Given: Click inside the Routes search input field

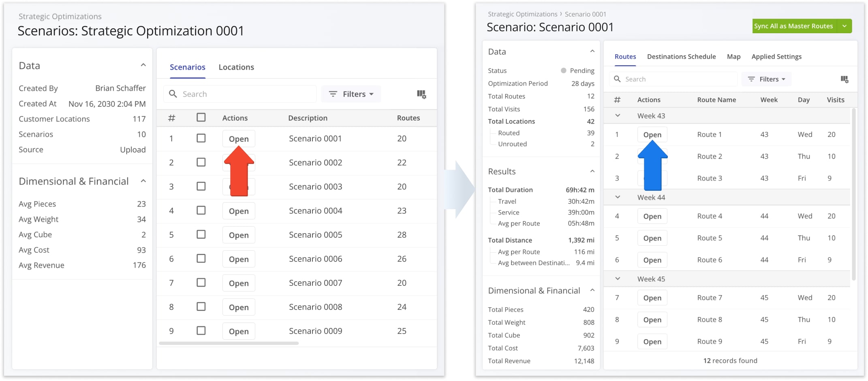Looking at the screenshot, I should point(673,79).
